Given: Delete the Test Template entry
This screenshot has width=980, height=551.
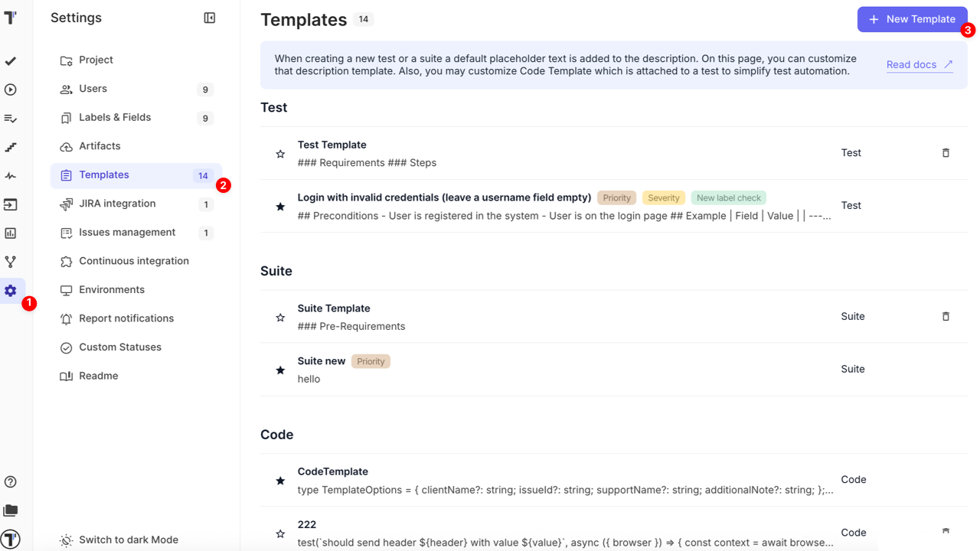Looking at the screenshot, I should (946, 153).
